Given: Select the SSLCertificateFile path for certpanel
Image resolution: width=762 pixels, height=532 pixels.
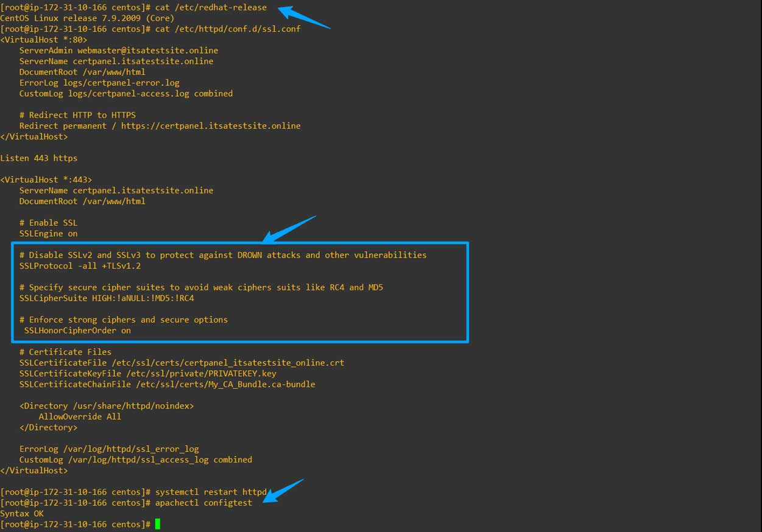Looking at the screenshot, I should coord(182,362).
